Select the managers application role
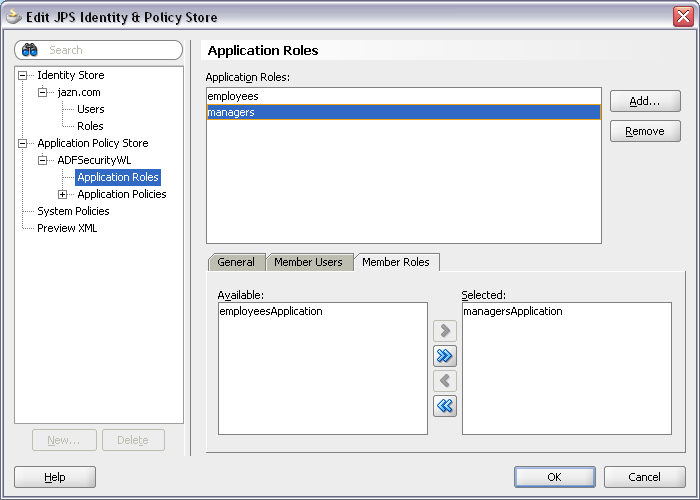 [x=404, y=112]
